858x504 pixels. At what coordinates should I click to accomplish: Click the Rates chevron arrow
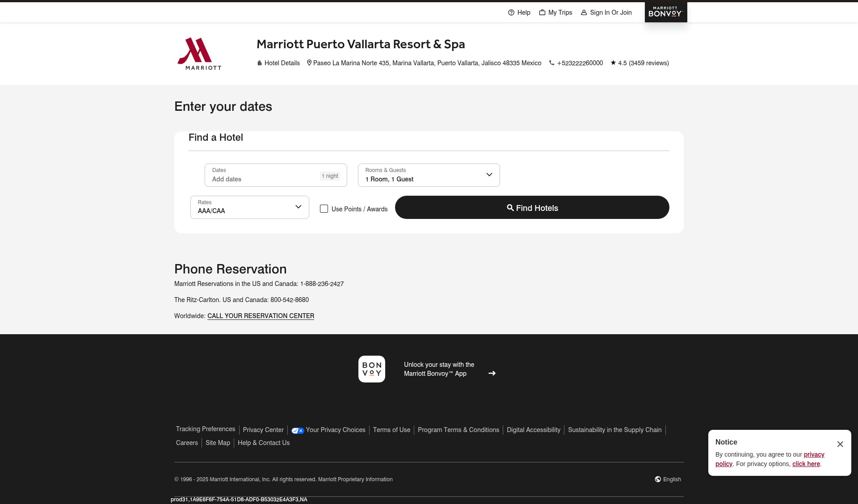click(x=299, y=207)
